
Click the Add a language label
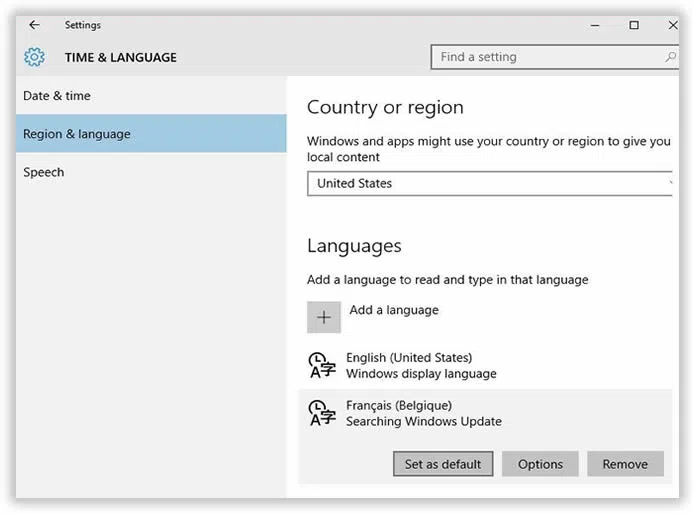click(394, 310)
